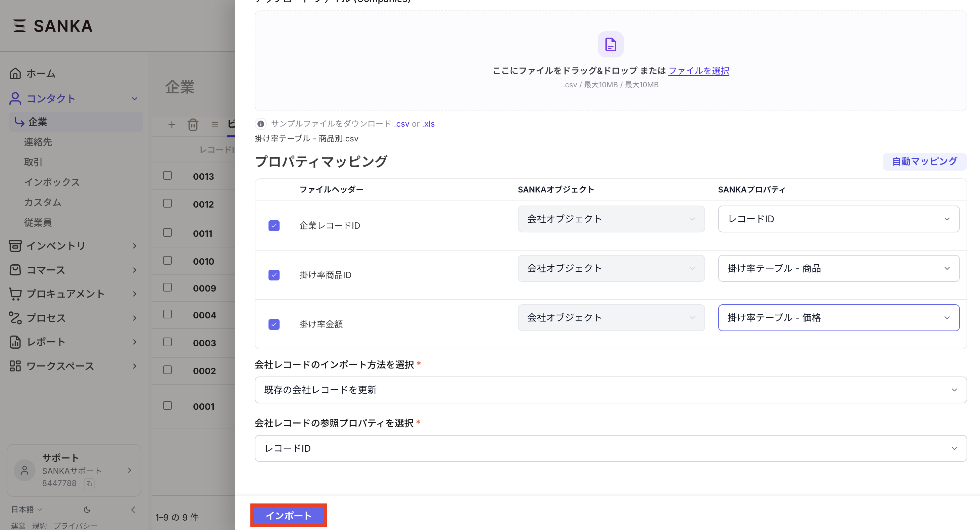The height and width of the screenshot is (530, 980).
Task: Click the file upload document icon
Action: 610,44
